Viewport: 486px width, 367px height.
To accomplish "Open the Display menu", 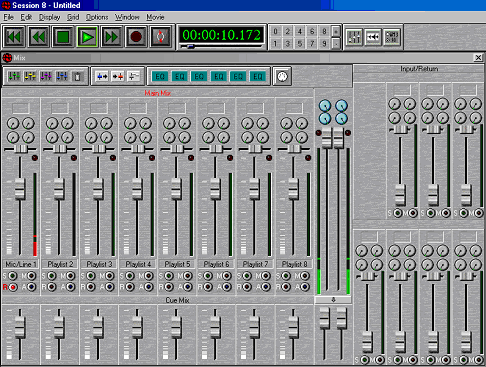I will point(49,17).
